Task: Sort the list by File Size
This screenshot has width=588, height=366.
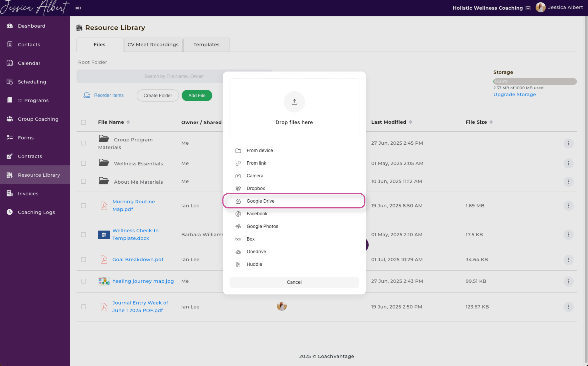Action: pos(491,122)
